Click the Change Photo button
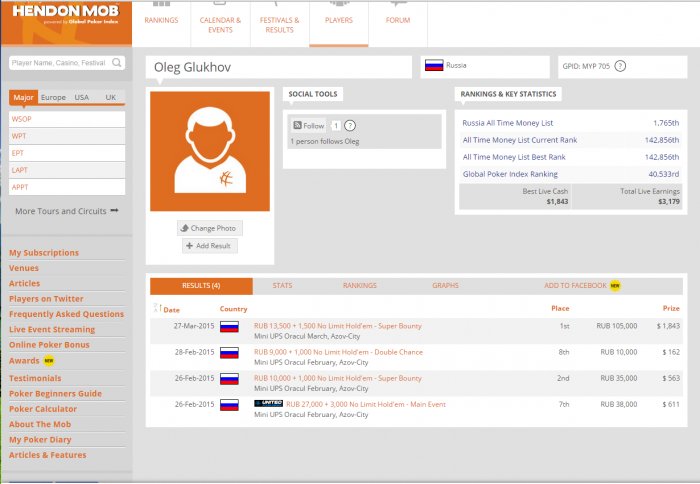Viewport: 700px width, 484px height. 210,228
